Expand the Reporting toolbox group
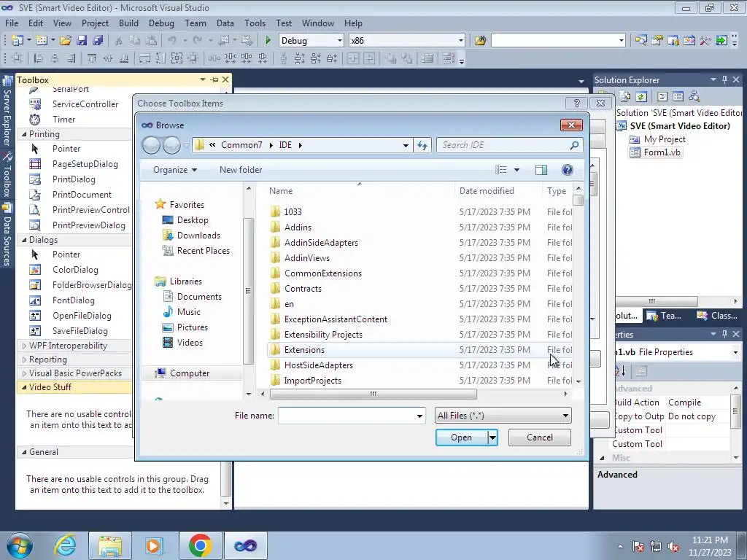The height and width of the screenshot is (560, 747). (24, 359)
